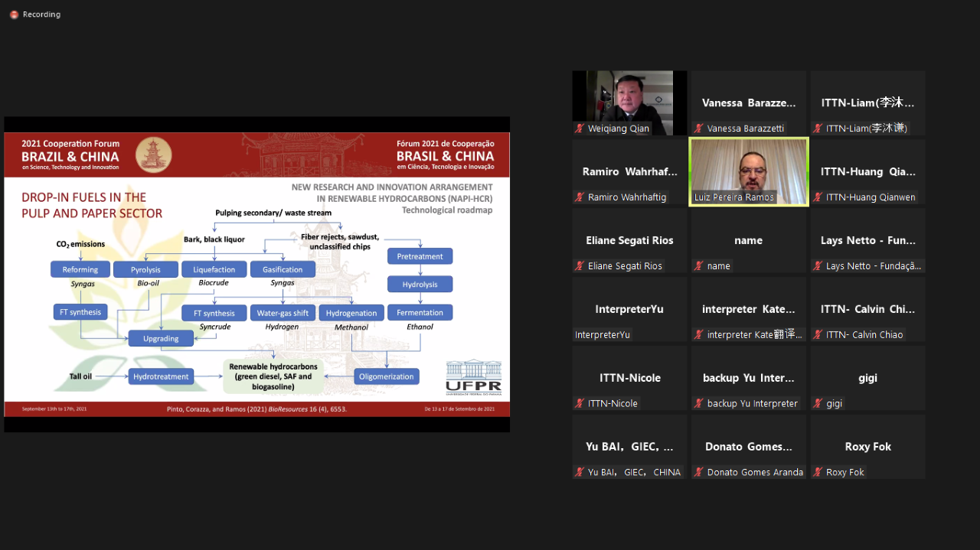The height and width of the screenshot is (550, 980).
Task: Click the muted mic icon for interpreter Kate
Action: point(699,335)
